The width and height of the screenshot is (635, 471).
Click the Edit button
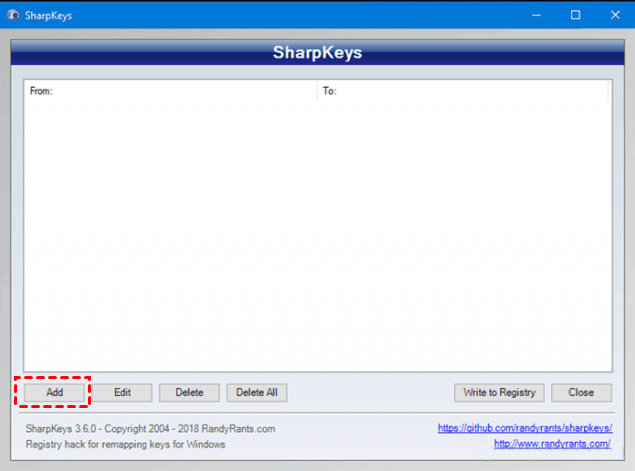tap(122, 392)
